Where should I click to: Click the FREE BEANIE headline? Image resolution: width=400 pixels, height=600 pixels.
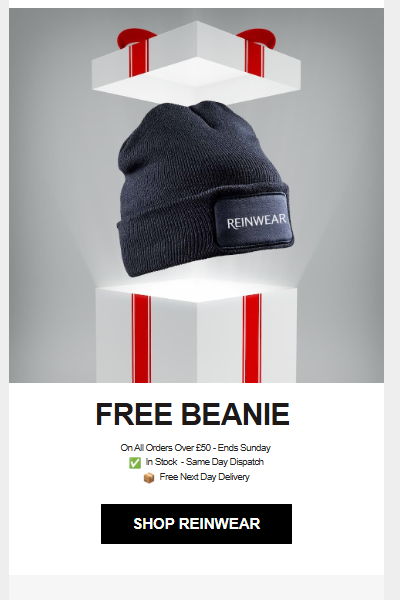[193, 414]
